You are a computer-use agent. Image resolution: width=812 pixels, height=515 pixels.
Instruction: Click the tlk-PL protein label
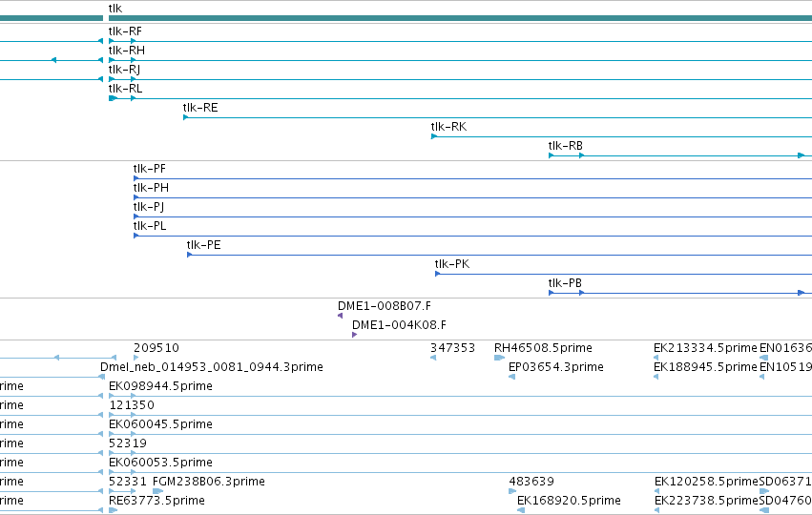pos(149,227)
